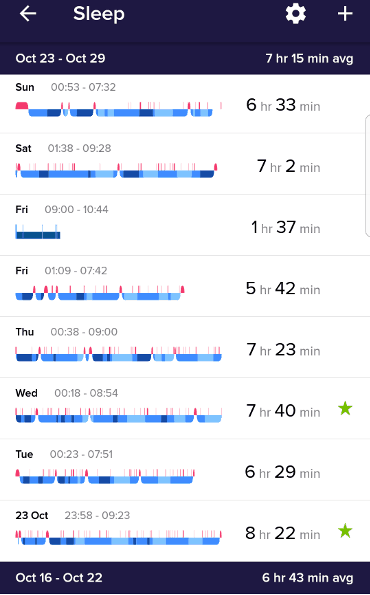Open Sat 01:38 - 09:28 sleep log
Image resolution: width=370 pixels, height=595 pixels.
point(185,164)
